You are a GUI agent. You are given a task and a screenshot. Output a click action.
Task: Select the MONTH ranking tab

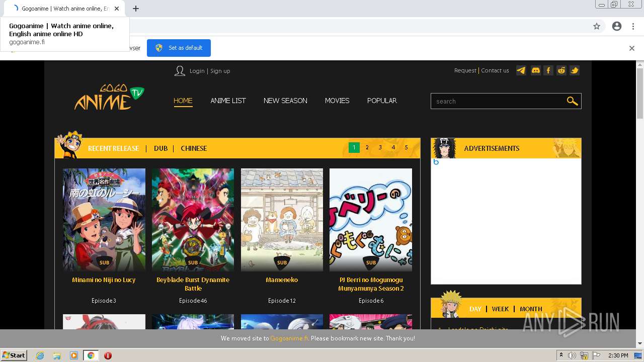tap(531, 309)
